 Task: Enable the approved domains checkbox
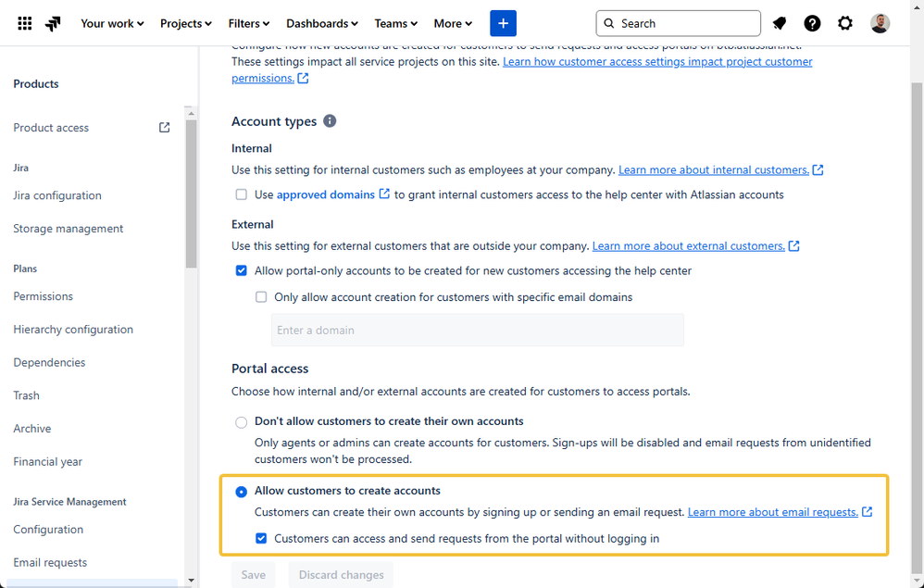[241, 194]
